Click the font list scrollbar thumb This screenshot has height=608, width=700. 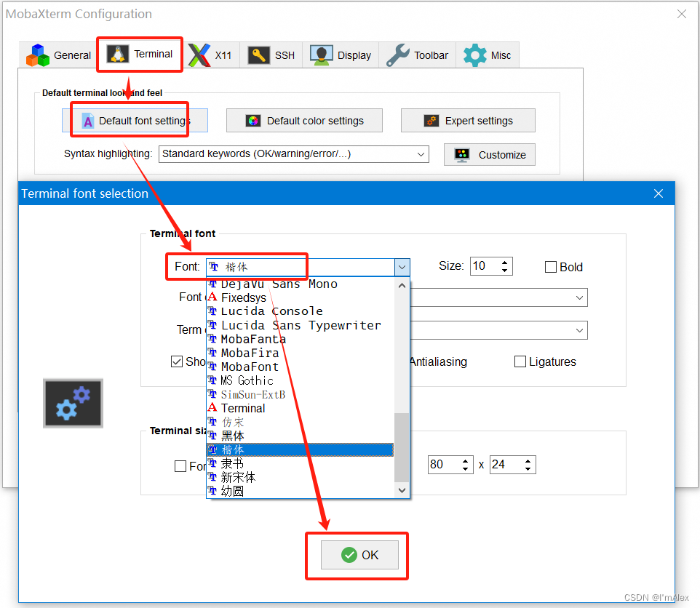click(402, 447)
